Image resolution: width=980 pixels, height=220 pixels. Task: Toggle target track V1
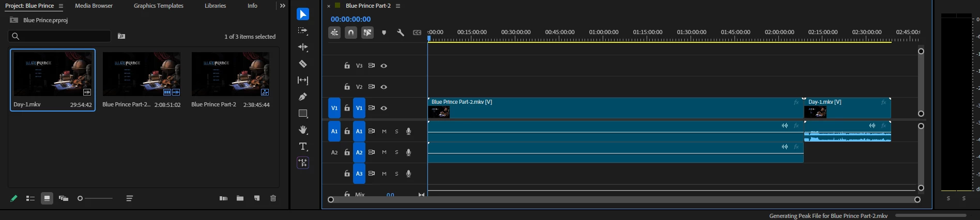(x=359, y=108)
